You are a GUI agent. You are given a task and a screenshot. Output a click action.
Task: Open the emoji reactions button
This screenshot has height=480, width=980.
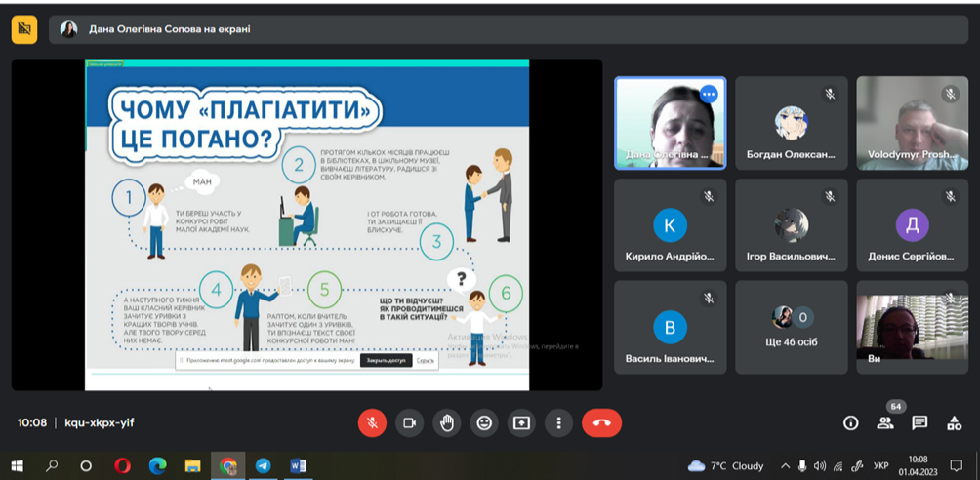pyautogui.click(x=484, y=422)
